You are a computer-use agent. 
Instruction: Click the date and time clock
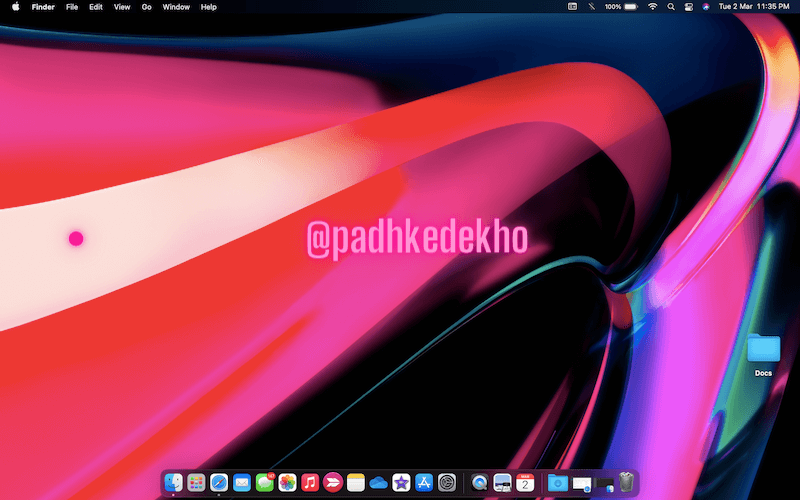(x=754, y=7)
